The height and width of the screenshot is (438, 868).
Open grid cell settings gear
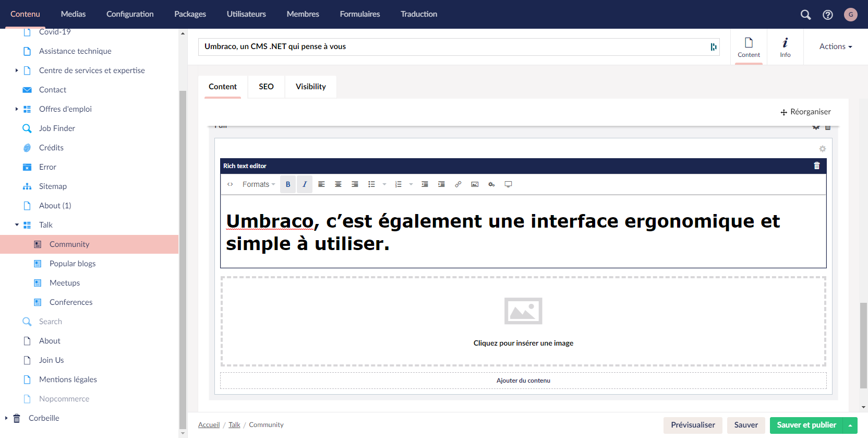tap(823, 149)
